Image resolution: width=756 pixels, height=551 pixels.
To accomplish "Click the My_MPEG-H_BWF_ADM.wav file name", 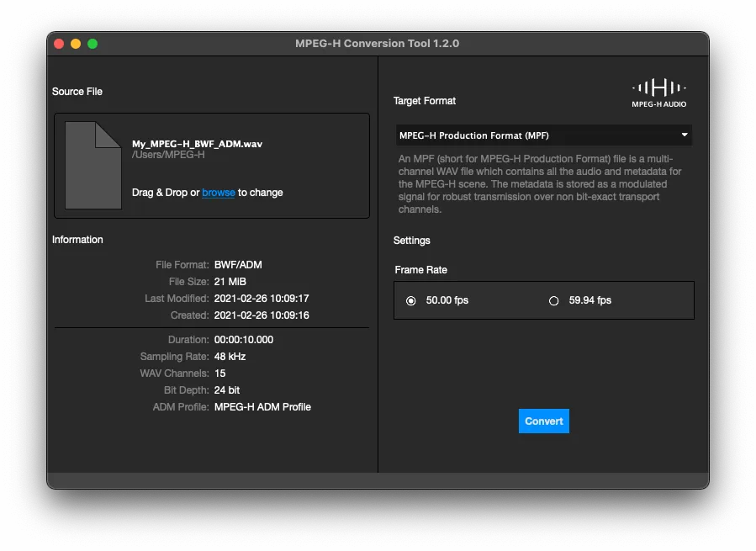I will click(197, 144).
